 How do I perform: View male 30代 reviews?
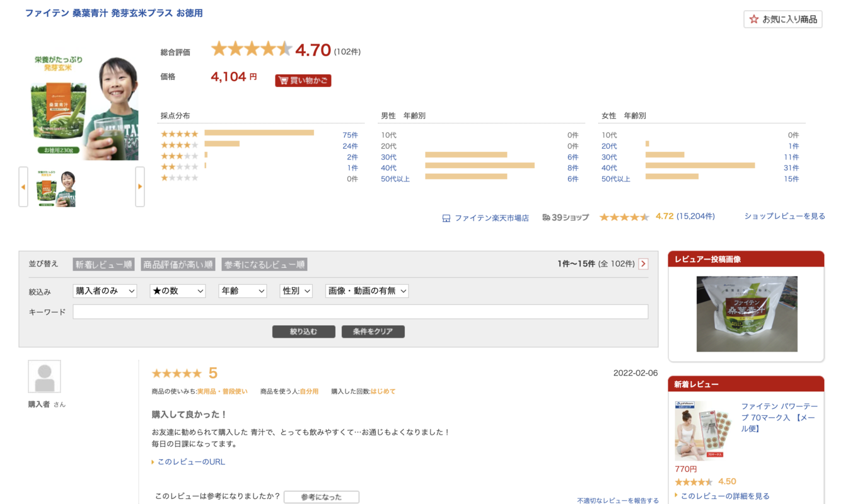(x=388, y=157)
